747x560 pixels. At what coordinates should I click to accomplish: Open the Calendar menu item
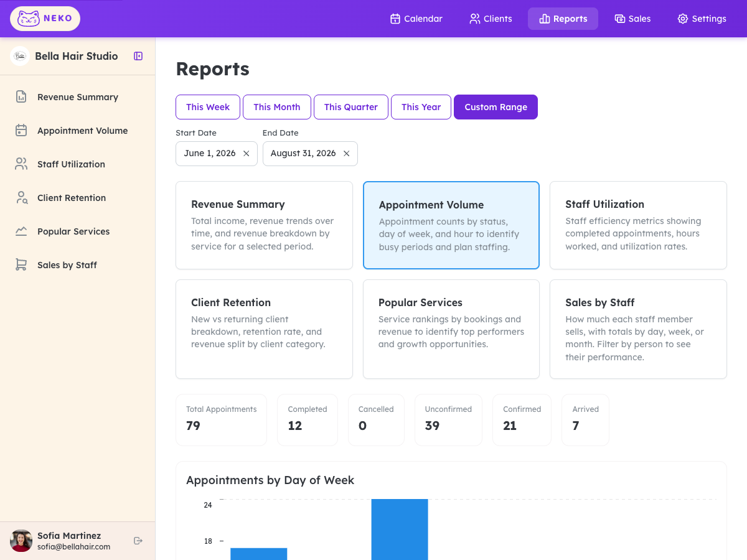point(416,19)
